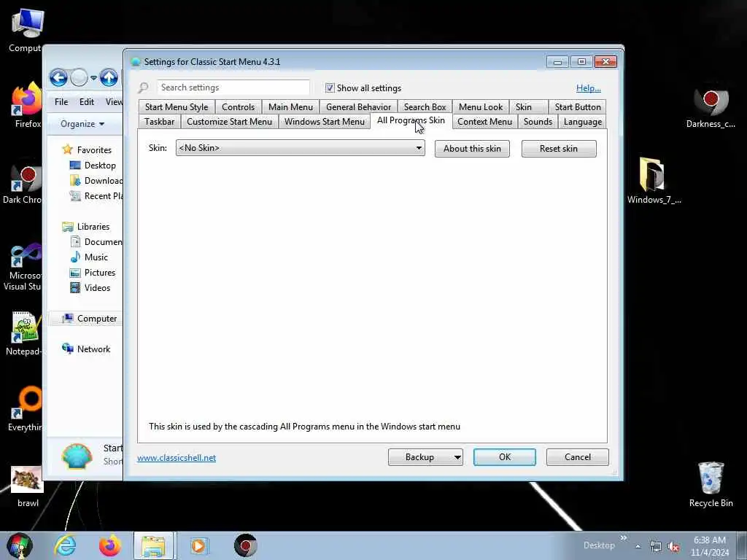Click the Explorer Up arrow button
747x560 pixels.
pos(109,77)
